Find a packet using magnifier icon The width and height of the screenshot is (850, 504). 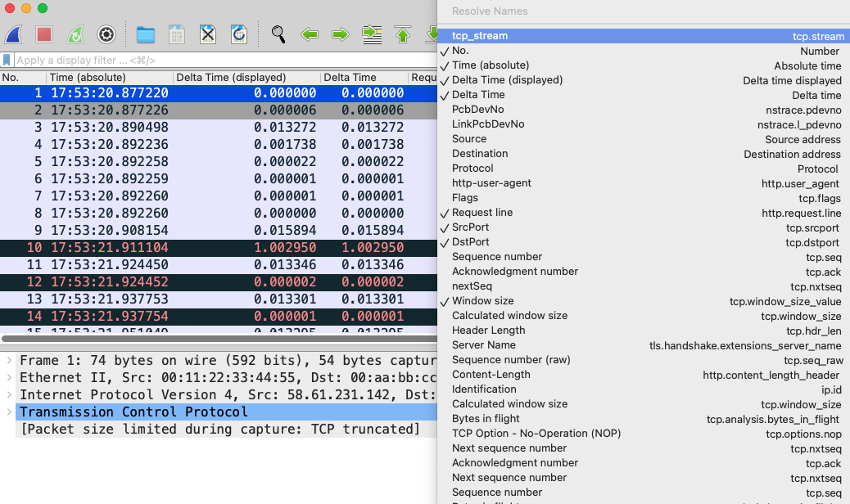[278, 34]
